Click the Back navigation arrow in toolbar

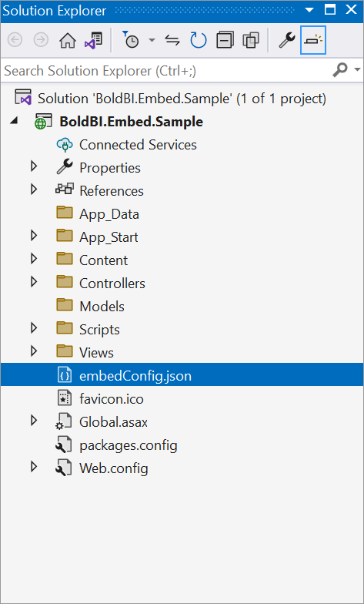(15, 40)
